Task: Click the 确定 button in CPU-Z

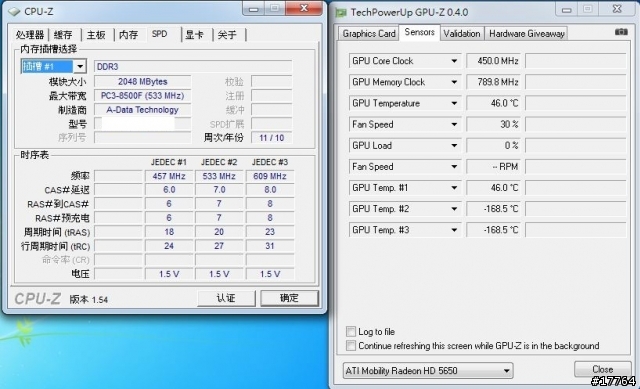Action: (289, 298)
